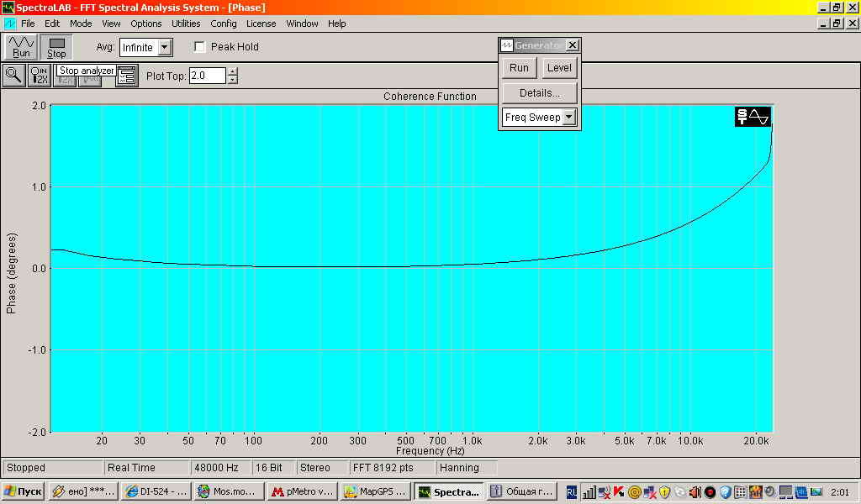The image size is (861, 504).
Task: Click the Details... button in Generator
Action: 539,92
